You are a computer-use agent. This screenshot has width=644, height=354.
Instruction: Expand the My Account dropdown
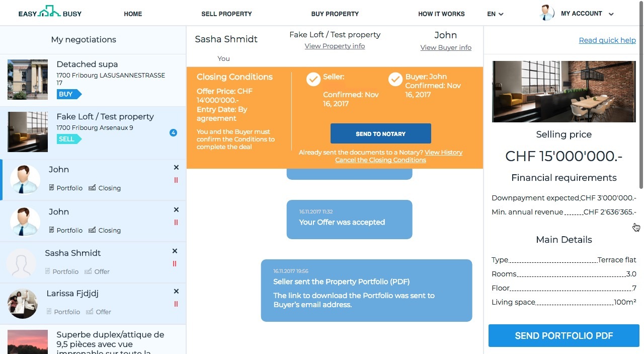pos(611,14)
